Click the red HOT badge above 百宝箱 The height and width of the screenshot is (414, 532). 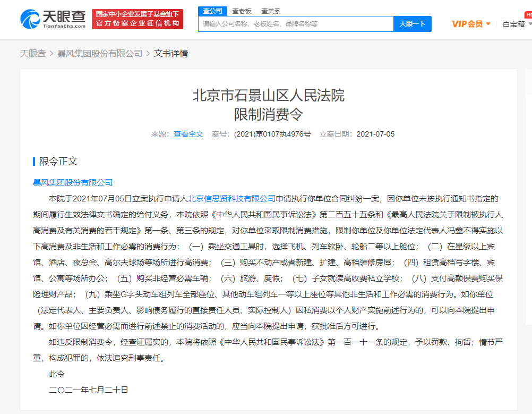click(x=528, y=14)
